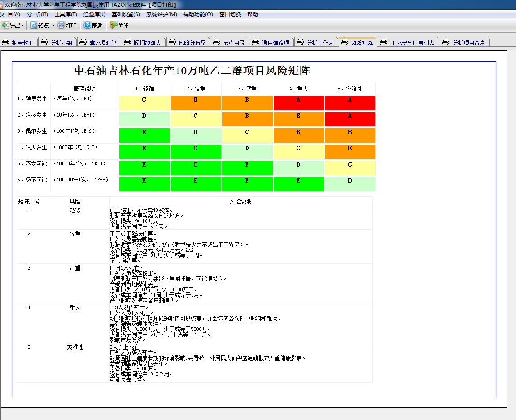The width and height of the screenshot is (516, 420).
Task: Click printer icon on 阀门故障表 tab
Action: [128, 42]
